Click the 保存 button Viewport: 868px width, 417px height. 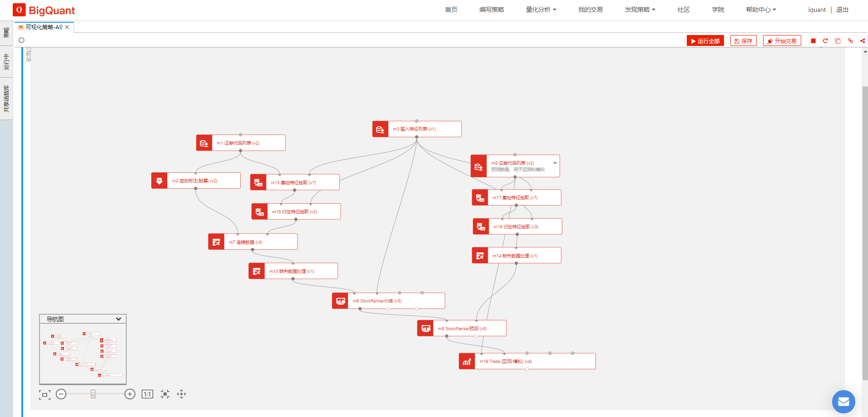pos(743,41)
